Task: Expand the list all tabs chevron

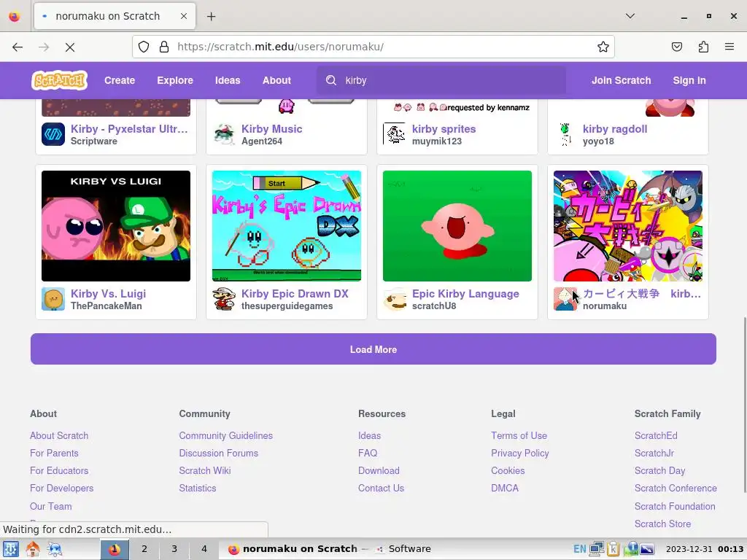Action: [630, 16]
